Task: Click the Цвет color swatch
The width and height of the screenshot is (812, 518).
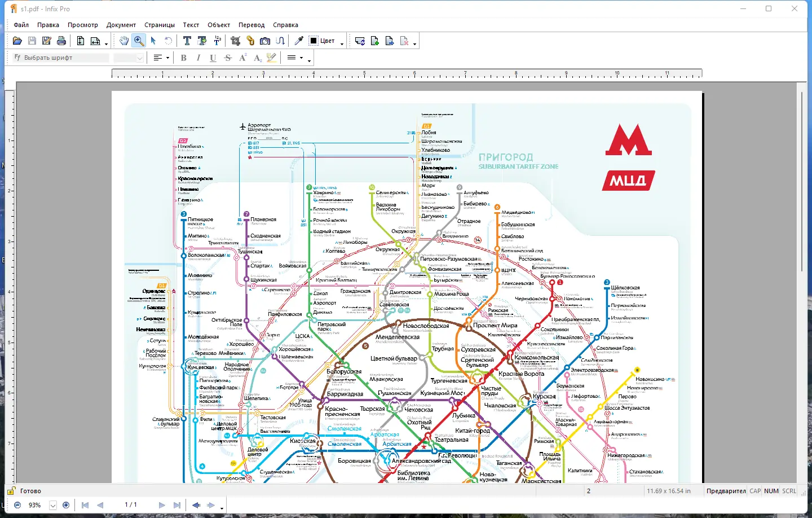Action: pyautogui.click(x=314, y=41)
